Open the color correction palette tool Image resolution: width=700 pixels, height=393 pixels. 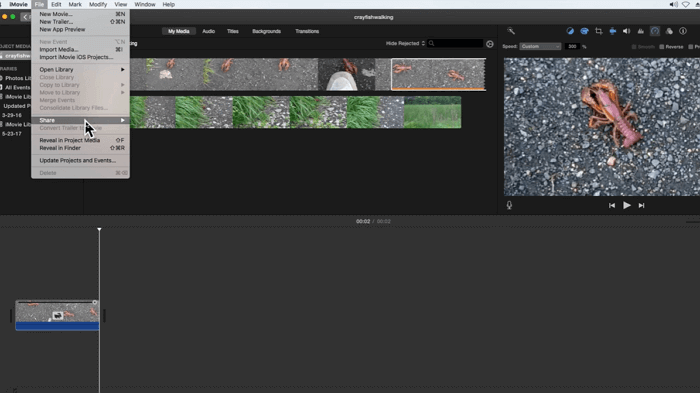[584, 31]
